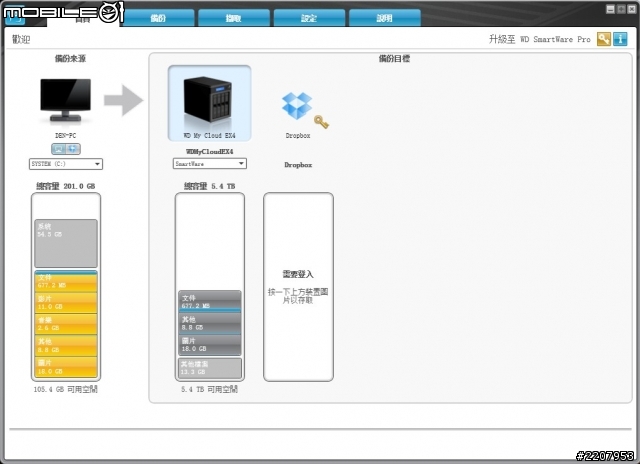The width and height of the screenshot is (640, 464).
Task: Click source 音樂 2.6 GB category
Action: pyautogui.click(x=66, y=324)
